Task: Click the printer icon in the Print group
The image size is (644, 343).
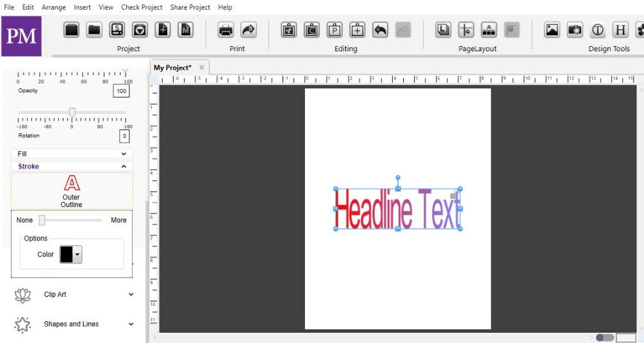Action: point(226,30)
